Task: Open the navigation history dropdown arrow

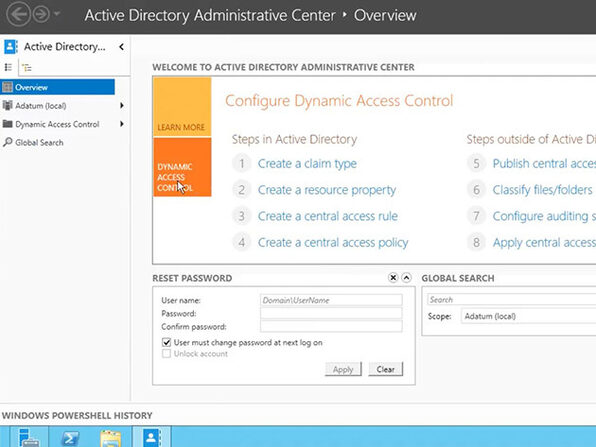Action: [57, 14]
